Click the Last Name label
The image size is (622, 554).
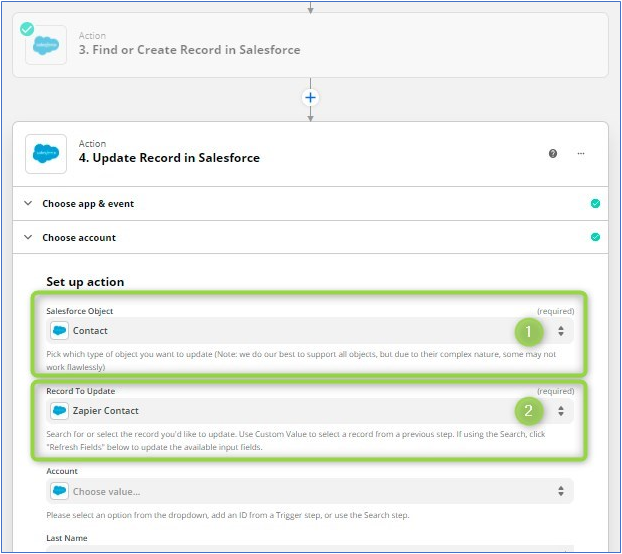(x=67, y=538)
